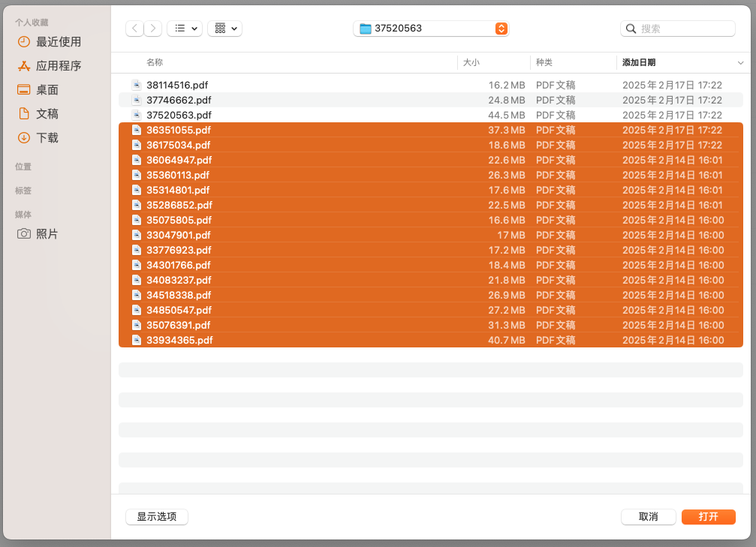Open Downloads (下载) in sidebar
Screen dimensions: 756x547
point(47,138)
